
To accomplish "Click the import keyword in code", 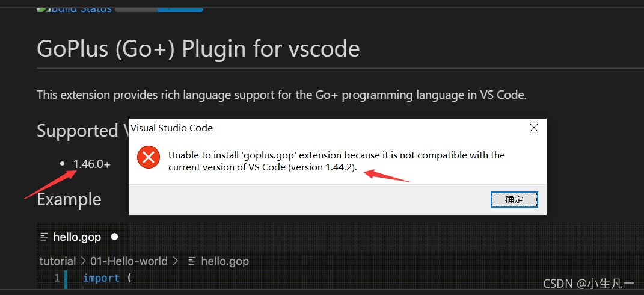I will pyautogui.click(x=102, y=278).
